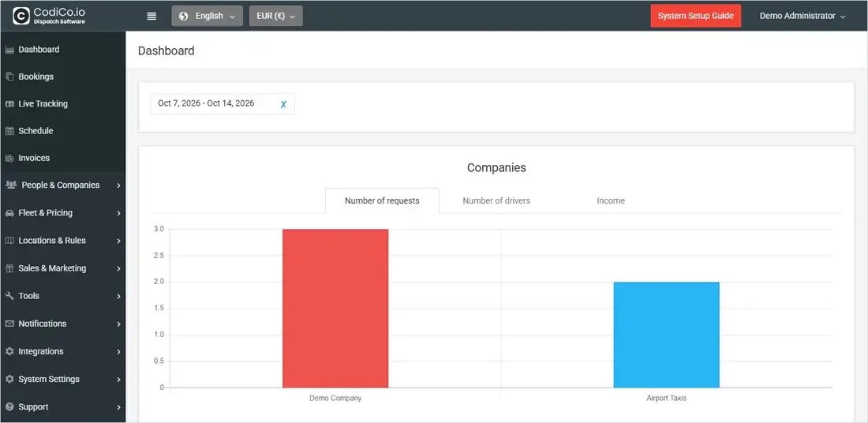Image resolution: width=868 pixels, height=423 pixels.
Task: Click the blue Airport Taxis bar
Action: coord(667,335)
